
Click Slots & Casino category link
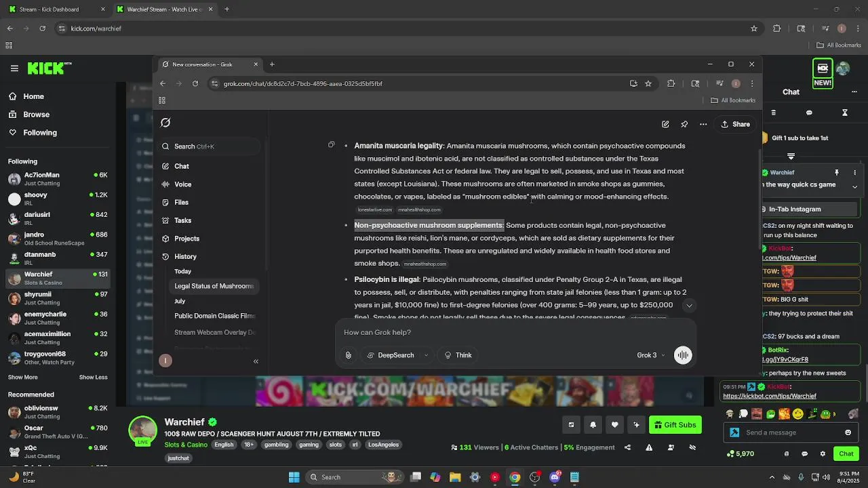pyautogui.click(x=186, y=445)
